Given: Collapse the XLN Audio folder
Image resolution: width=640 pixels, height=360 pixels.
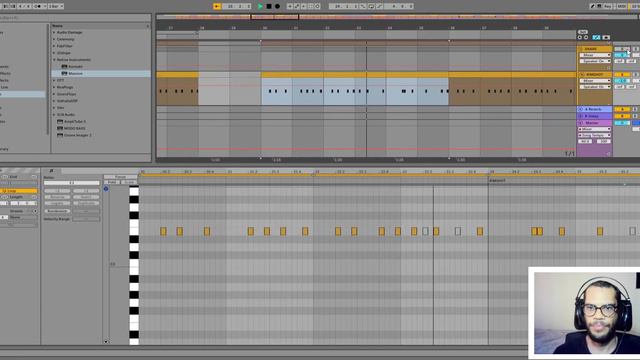Looking at the screenshot, I should tap(54, 115).
